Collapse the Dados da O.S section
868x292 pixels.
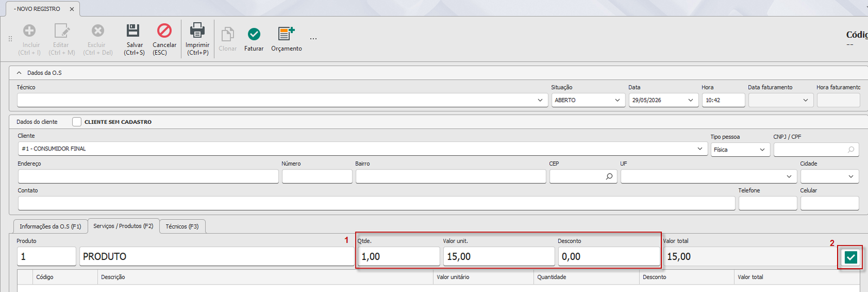20,73
